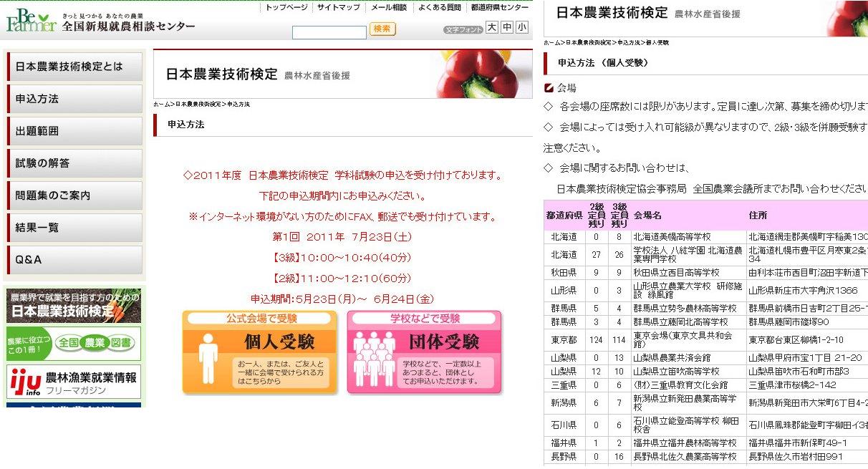The width and height of the screenshot is (868, 469).
Task: Click 日本農業技術検定 breadcrumb in left page
Action: (198, 105)
